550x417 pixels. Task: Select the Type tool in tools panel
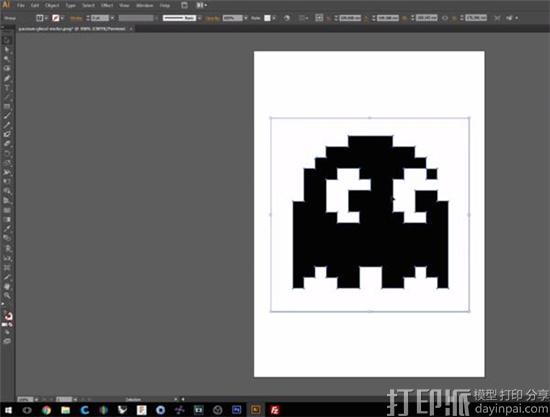[x=7, y=88]
